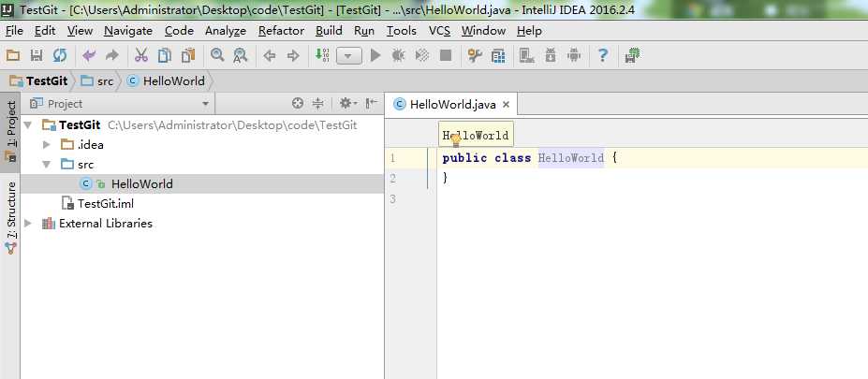The height and width of the screenshot is (379, 868).
Task: Open the Project panel gear settings
Action: click(347, 103)
